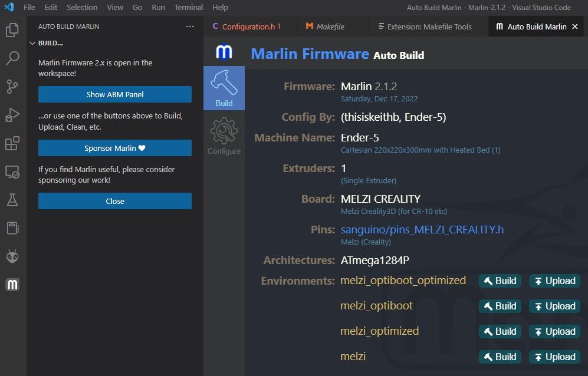This screenshot has height=376, width=588.
Task: Upload the melzi_optiboot environment
Action: [x=554, y=306]
